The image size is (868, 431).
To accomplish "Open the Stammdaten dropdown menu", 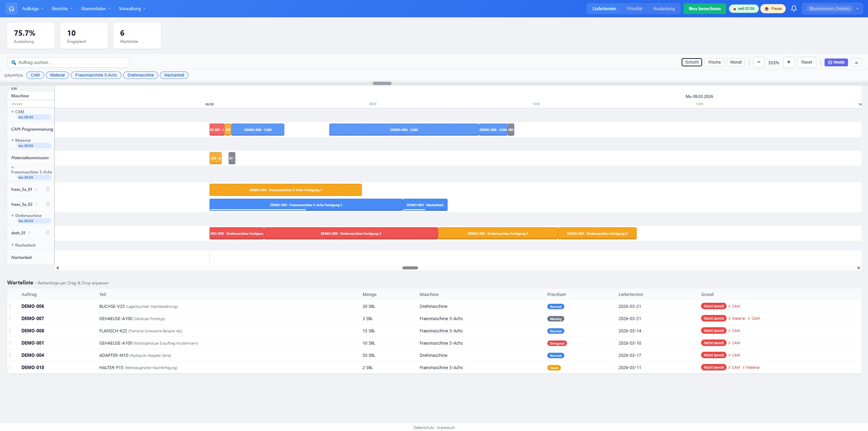I will click(x=96, y=9).
